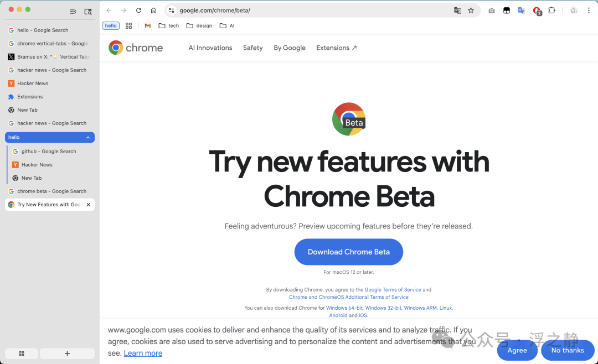Click the tab search icon in the sidebar
This screenshot has width=598, height=364.
[x=87, y=11]
